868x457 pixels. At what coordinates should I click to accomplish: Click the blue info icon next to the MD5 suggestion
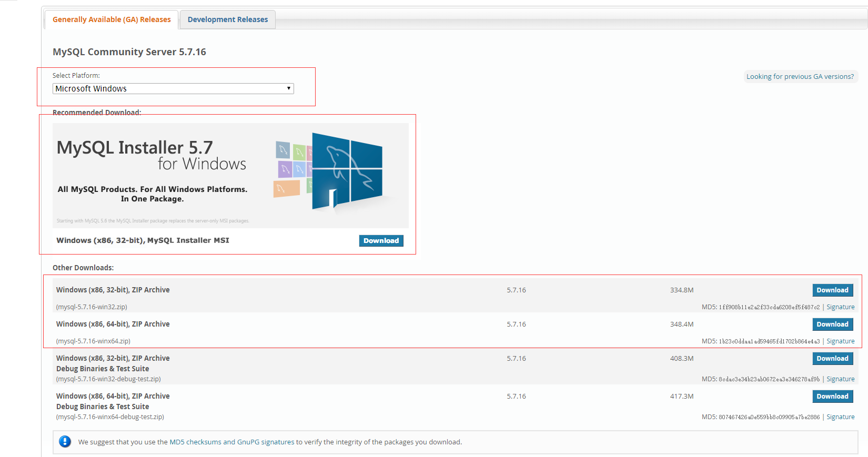tap(65, 442)
